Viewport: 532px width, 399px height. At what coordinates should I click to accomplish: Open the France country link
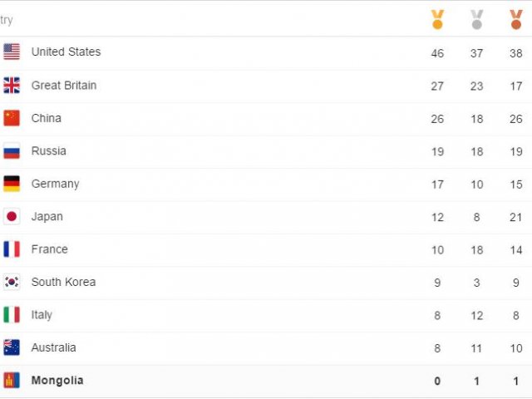click(50, 249)
